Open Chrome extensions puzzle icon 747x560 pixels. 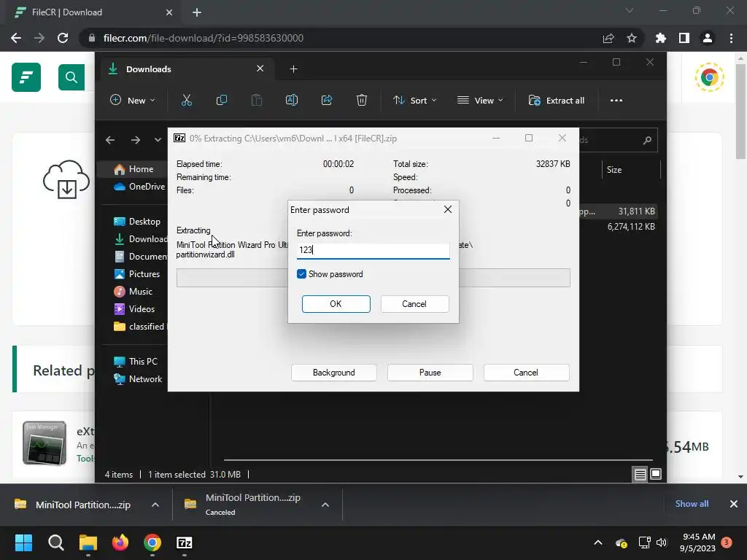(x=660, y=38)
